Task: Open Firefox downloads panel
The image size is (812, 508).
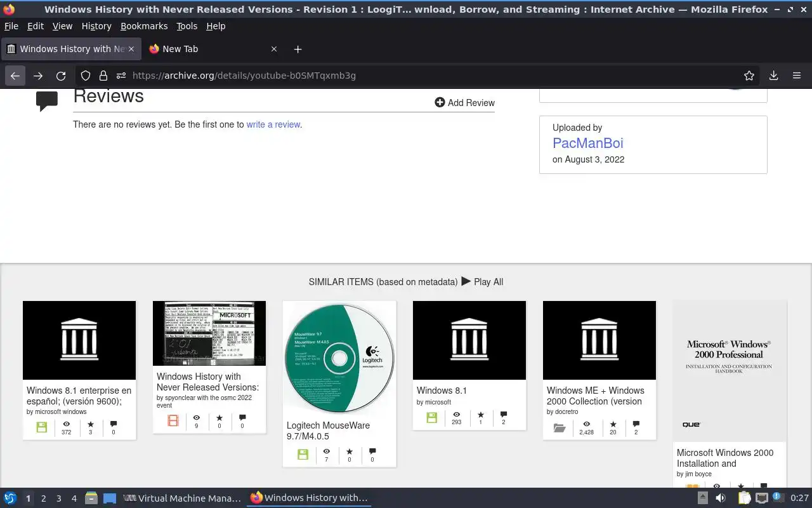Action: tap(773, 76)
